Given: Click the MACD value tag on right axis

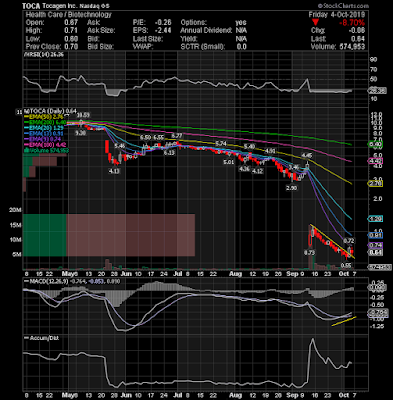Looking at the screenshot, I should pyautogui.click(x=377, y=313).
